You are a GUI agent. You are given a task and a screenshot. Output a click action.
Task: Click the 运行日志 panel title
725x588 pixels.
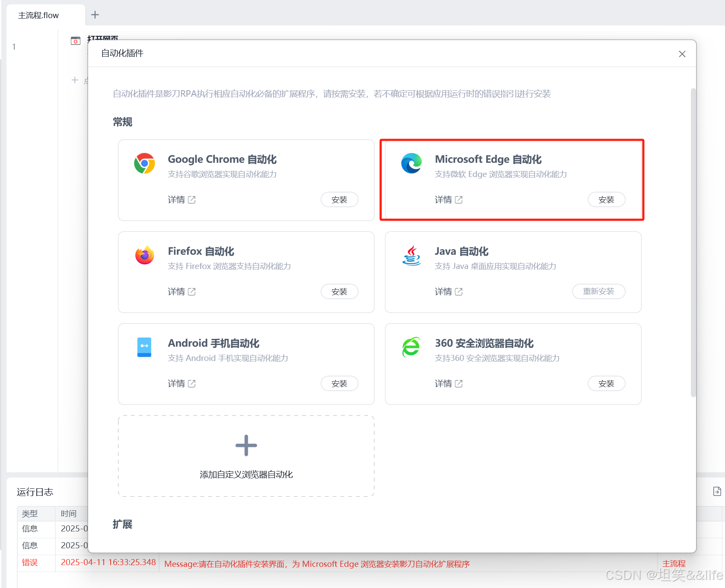(35, 492)
